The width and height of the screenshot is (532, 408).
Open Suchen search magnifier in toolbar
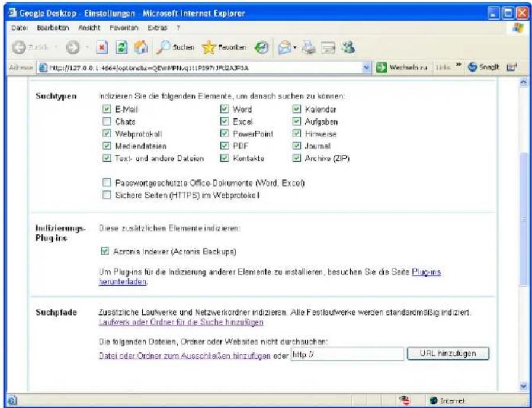click(x=175, y=48)
